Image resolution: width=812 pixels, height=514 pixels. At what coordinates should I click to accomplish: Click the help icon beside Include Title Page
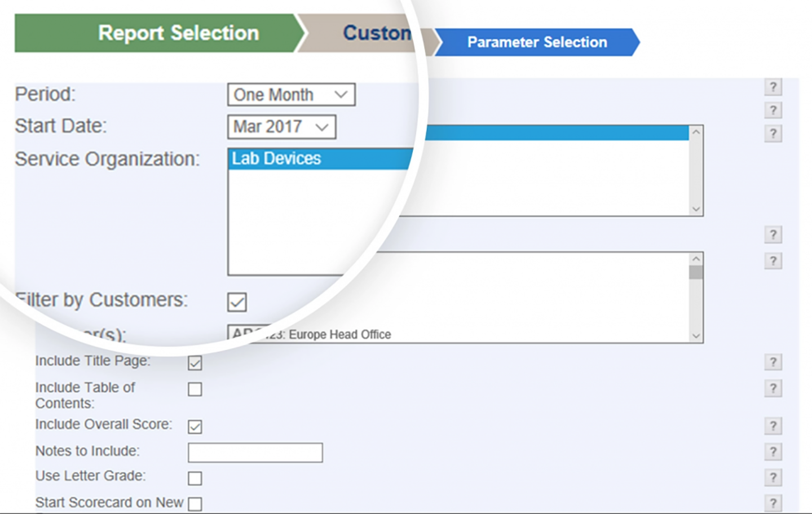(773, 362)
